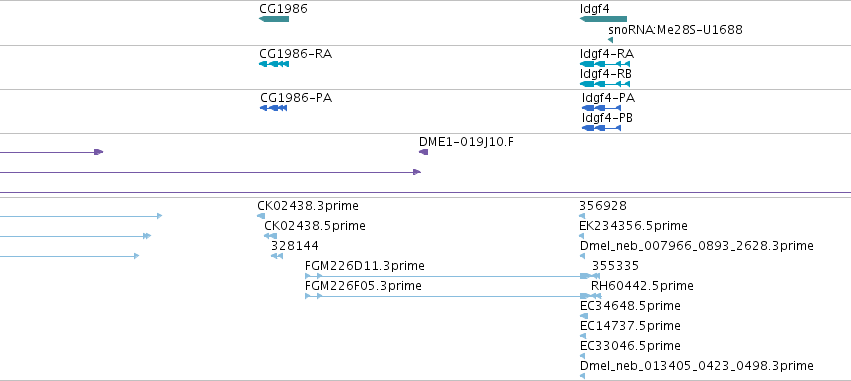This screenshot has width=851, height=381.
Task: Click the snoRNA:Me28S-U1688 small arrow glyph
Action: coord(611,40)
